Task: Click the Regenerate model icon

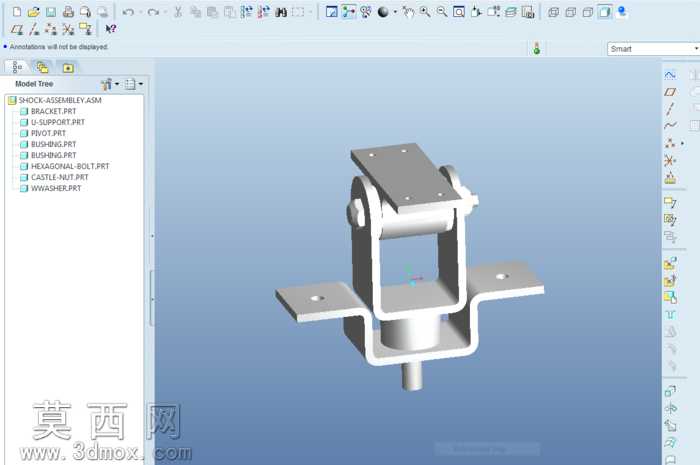Action: click(x=246, y=12)
